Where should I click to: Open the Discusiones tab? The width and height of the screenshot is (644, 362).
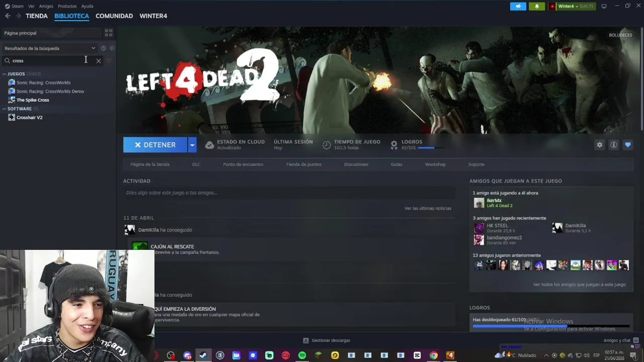[356, 164]
